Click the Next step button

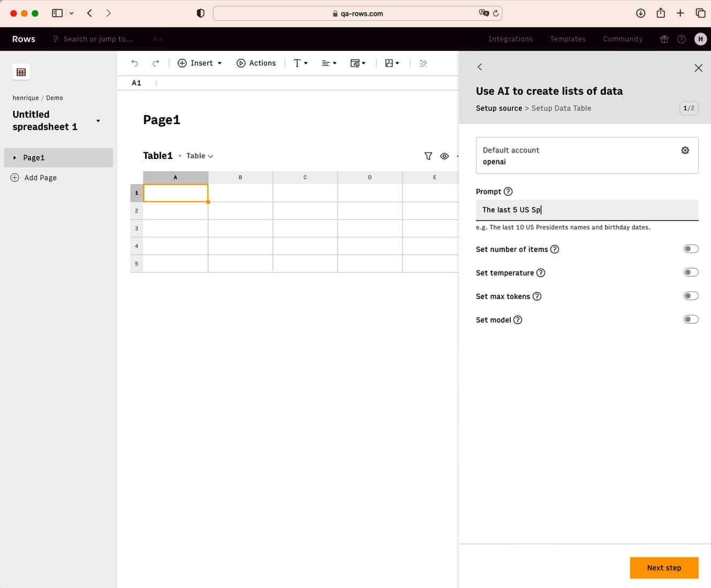pos(664,568)
